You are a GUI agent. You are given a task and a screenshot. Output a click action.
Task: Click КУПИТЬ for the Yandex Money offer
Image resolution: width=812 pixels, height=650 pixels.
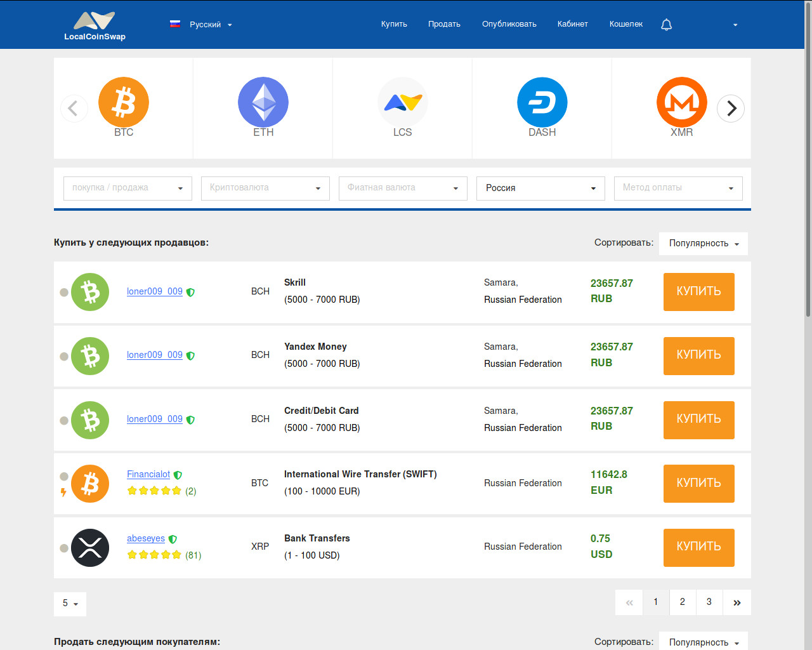(x=699, y=356)
